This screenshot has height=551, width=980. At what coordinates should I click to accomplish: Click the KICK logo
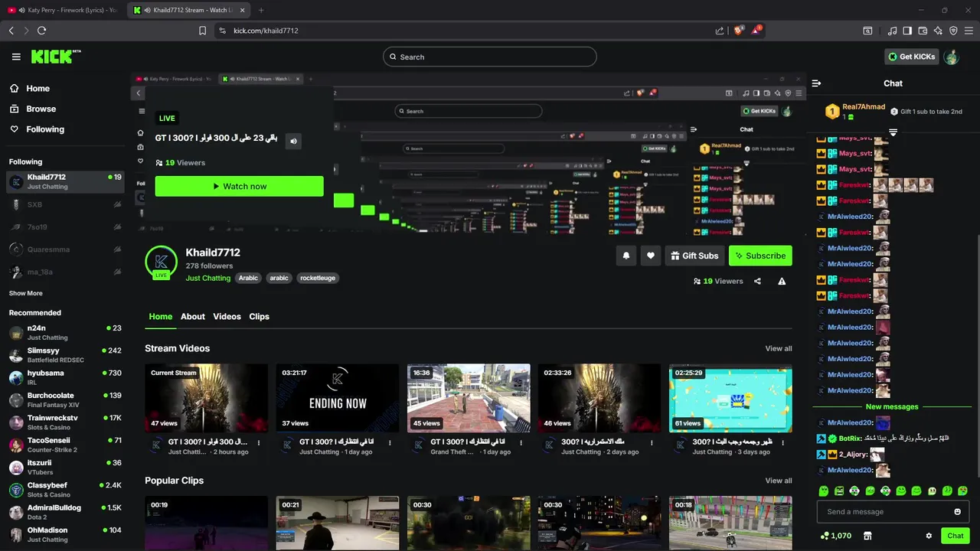pyautogui.click(x=56, y=57)
